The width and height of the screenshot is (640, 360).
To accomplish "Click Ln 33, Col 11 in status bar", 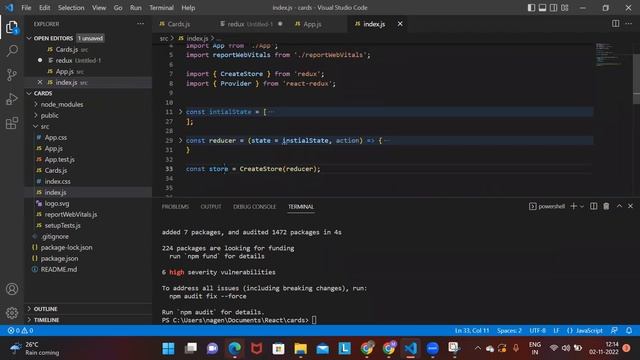I will [472, 331].
